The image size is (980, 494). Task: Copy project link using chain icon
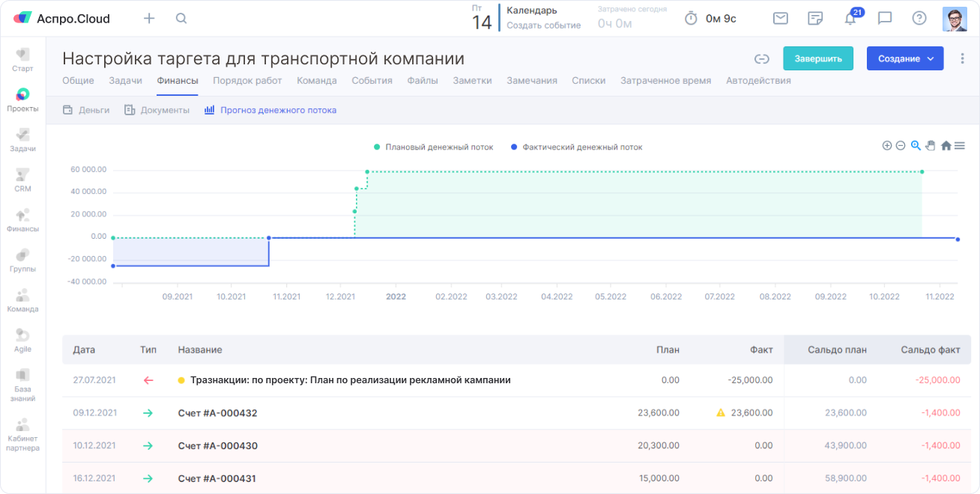pyautogui.click(x=762, y=59)
